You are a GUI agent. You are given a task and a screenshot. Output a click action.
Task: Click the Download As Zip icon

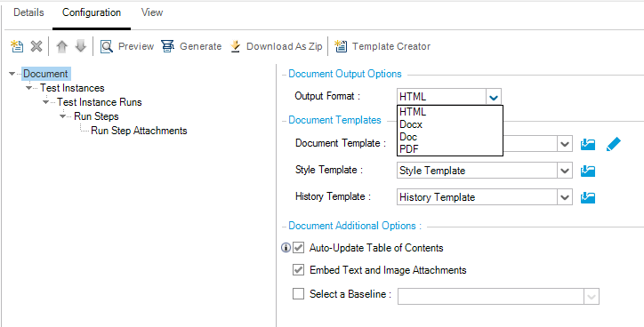click(236, 46)
